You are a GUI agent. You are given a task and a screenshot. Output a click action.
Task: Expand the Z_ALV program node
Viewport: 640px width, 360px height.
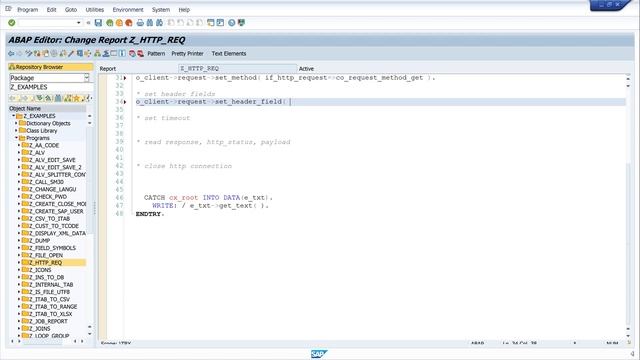click(x=19, y=153)
